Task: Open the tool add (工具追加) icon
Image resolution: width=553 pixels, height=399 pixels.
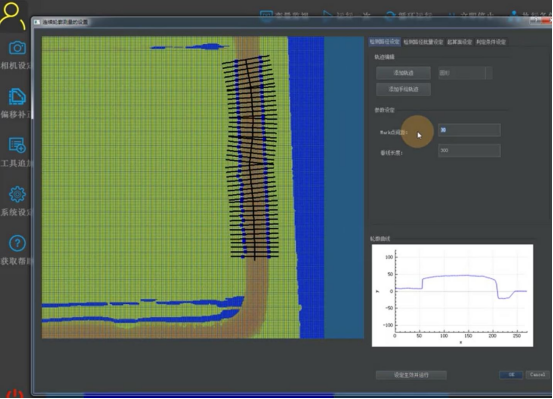Action: coord(17,145)
